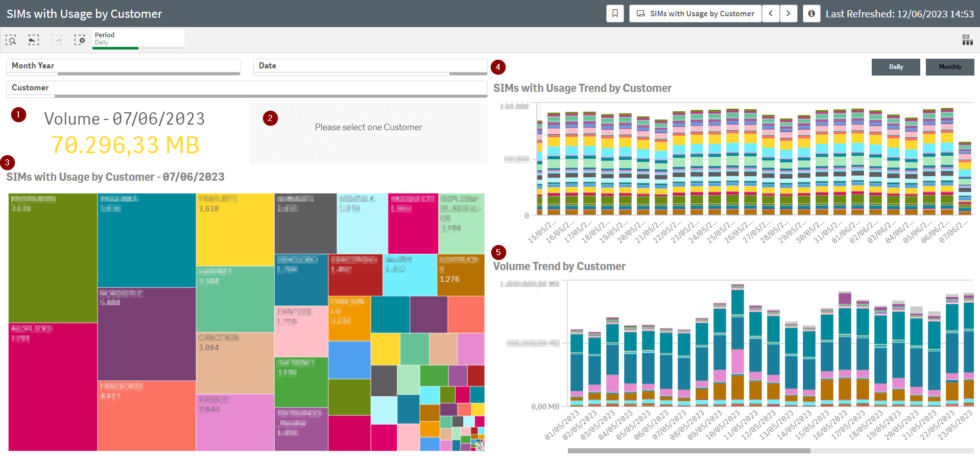
Task: Switch trend view to Daily
Action: 896,67
